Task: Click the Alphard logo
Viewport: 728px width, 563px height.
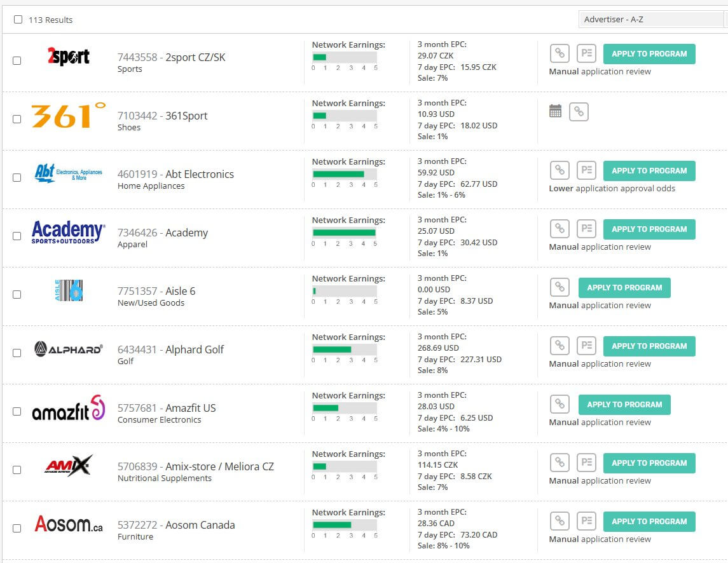Action: pos(68,349)
